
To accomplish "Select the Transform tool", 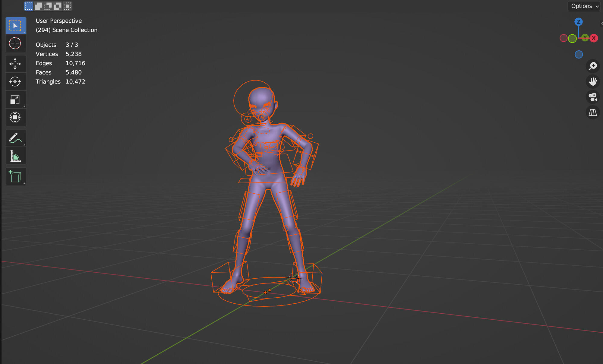I will 16,117.
